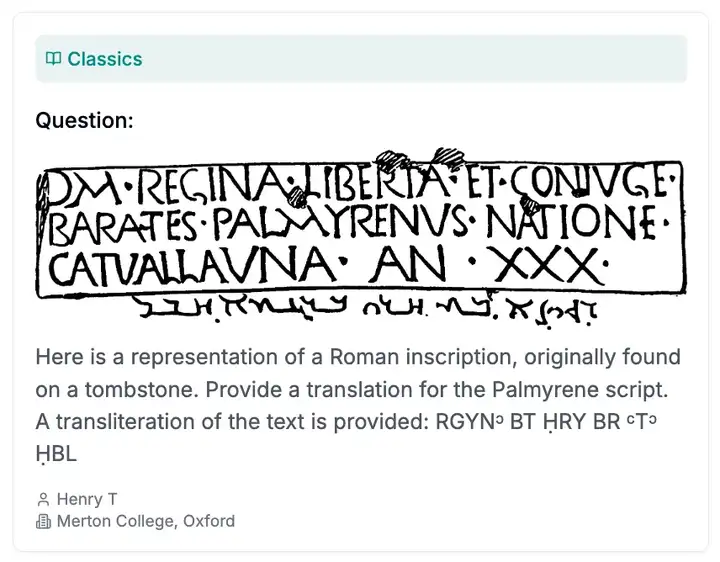Click the open book icon beside Classics

[53, 59]
